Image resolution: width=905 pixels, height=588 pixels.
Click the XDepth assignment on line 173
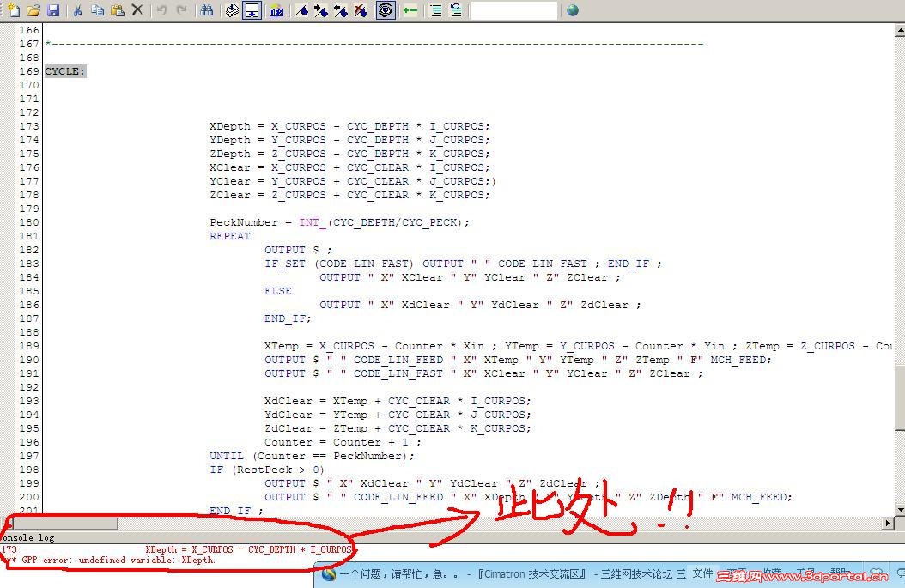tap(349, 126)
